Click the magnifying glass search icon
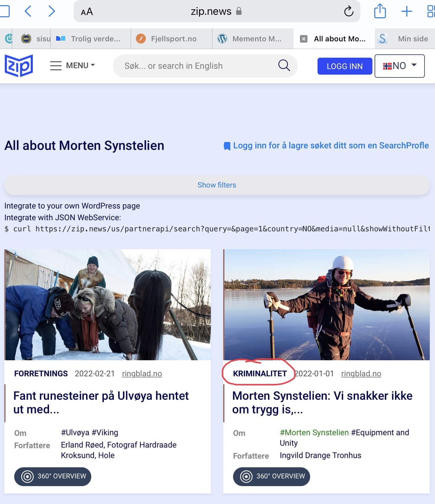Image resolution: width=435 pixels, height=504 pixels. coord(284,65)
